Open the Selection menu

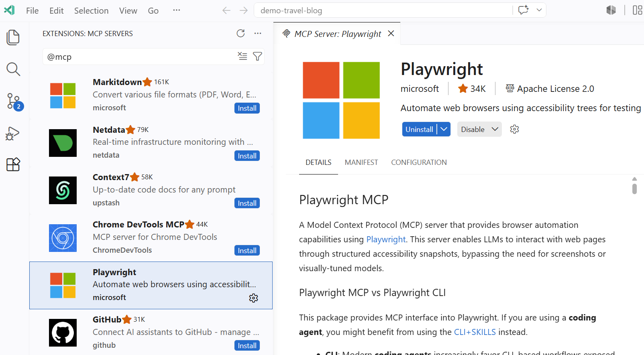(x=91, y=10)
